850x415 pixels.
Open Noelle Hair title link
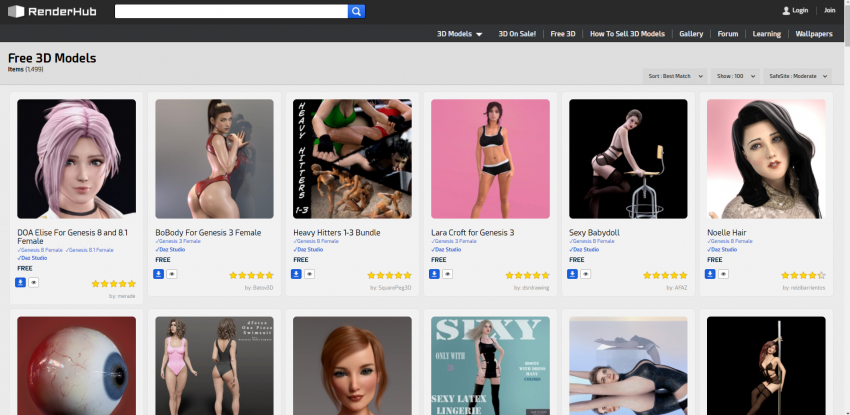click(726, 232)
